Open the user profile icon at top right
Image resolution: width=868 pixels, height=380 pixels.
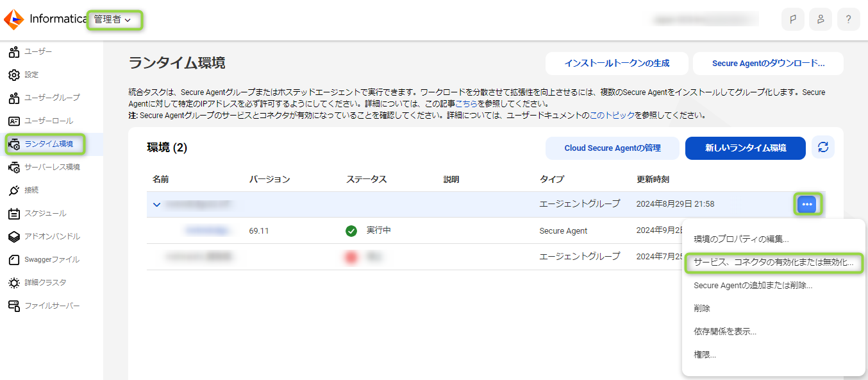click(x=821, y=19)
